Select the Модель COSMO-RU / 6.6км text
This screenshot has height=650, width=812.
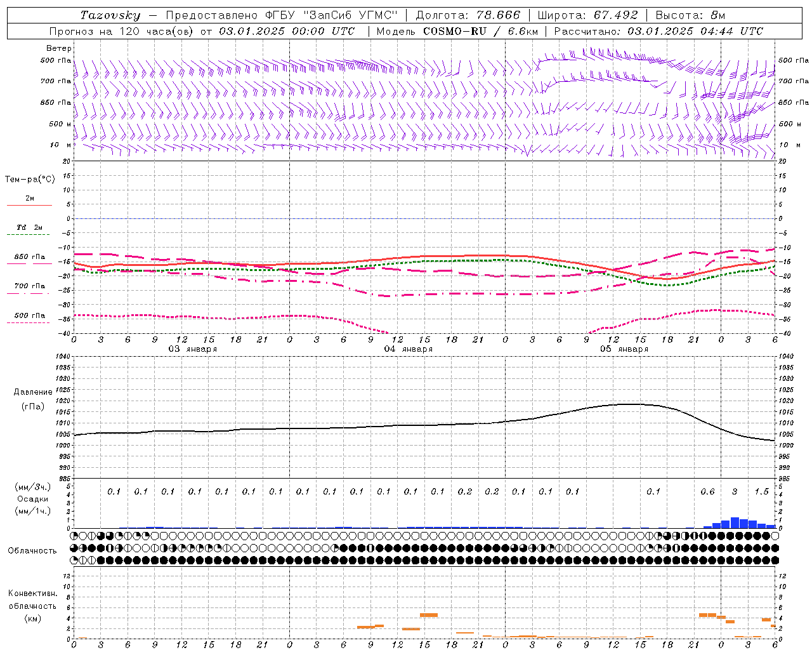(x=457, y=31)
